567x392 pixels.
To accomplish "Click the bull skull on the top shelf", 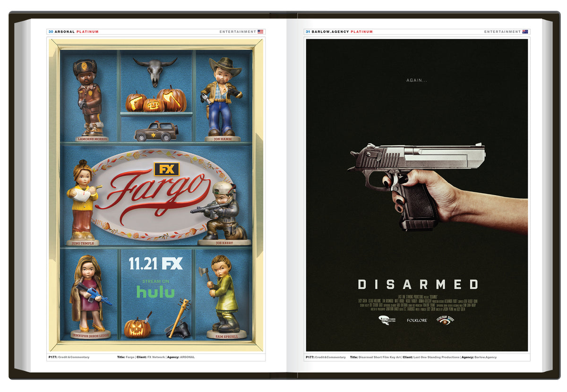I will point(155,69).
